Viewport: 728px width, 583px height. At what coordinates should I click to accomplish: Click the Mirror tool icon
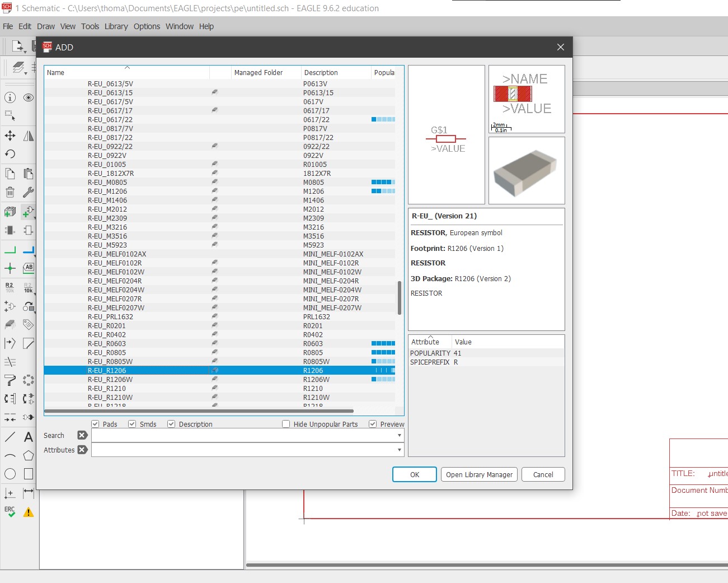29,136
